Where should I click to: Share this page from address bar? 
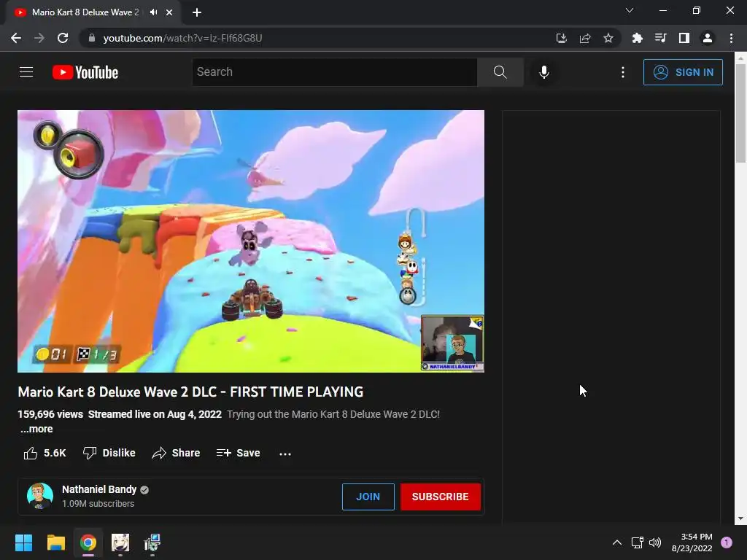585,38
